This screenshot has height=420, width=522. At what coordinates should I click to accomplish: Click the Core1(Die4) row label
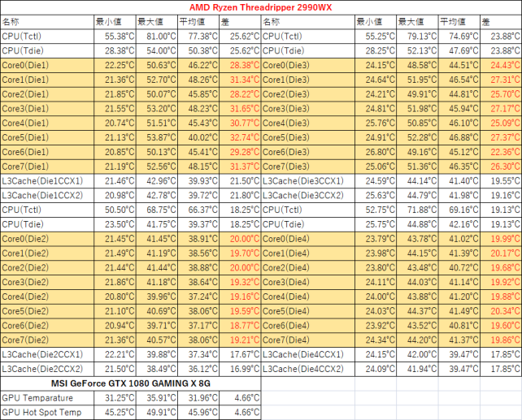point(308,253)
